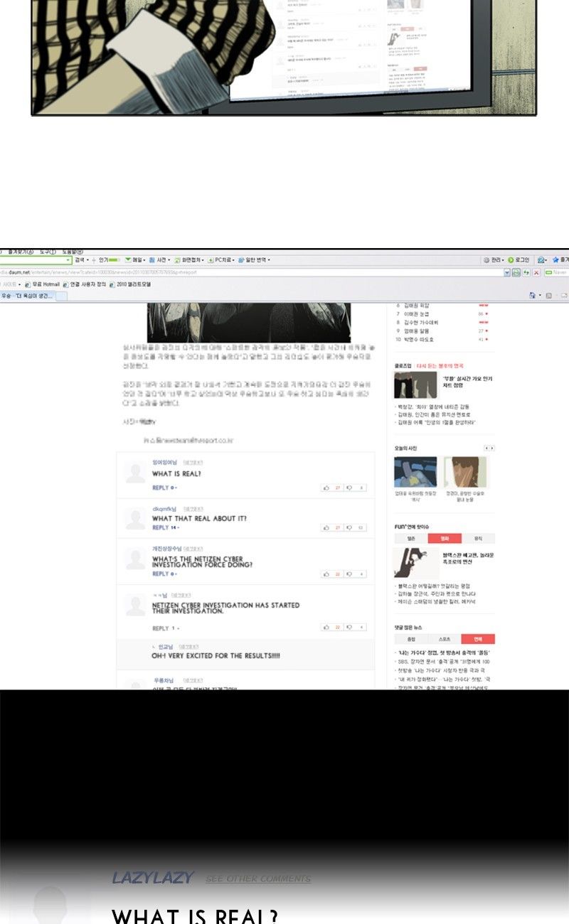Select first gray tab in FUN section
The width and height of the screenshot is (569, 924).
(x=411, y=539)
